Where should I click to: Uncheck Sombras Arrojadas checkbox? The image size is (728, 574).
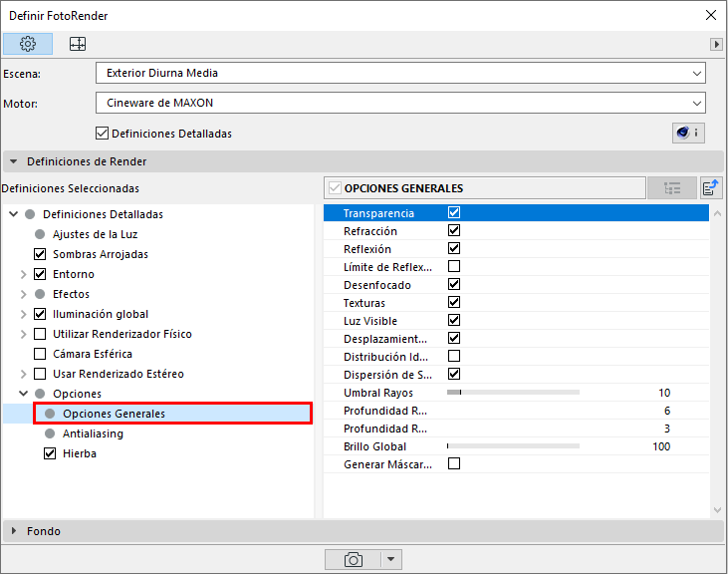coord(40,254)
